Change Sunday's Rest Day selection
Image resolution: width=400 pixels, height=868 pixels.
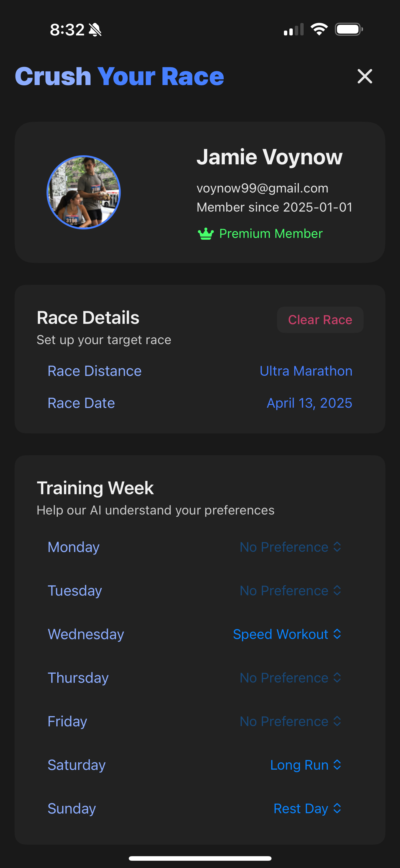(x=307, y=808)
